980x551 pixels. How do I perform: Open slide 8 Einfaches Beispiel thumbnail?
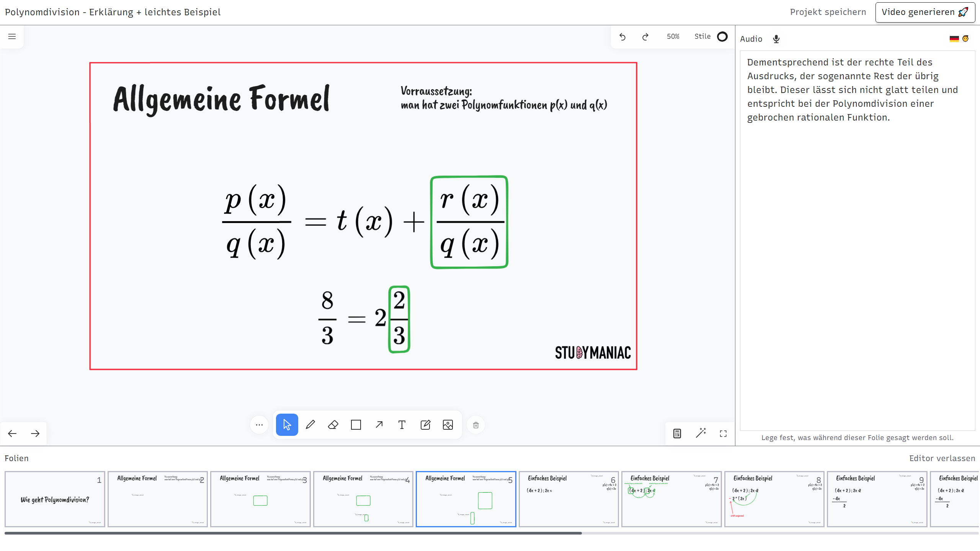[774, 499]
